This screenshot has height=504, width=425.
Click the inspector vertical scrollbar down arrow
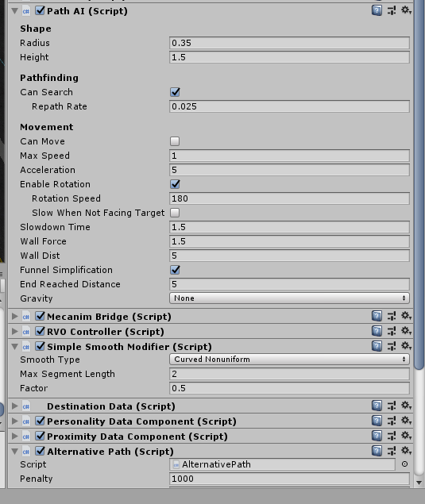pyautogui.click(x=419, y=482)
